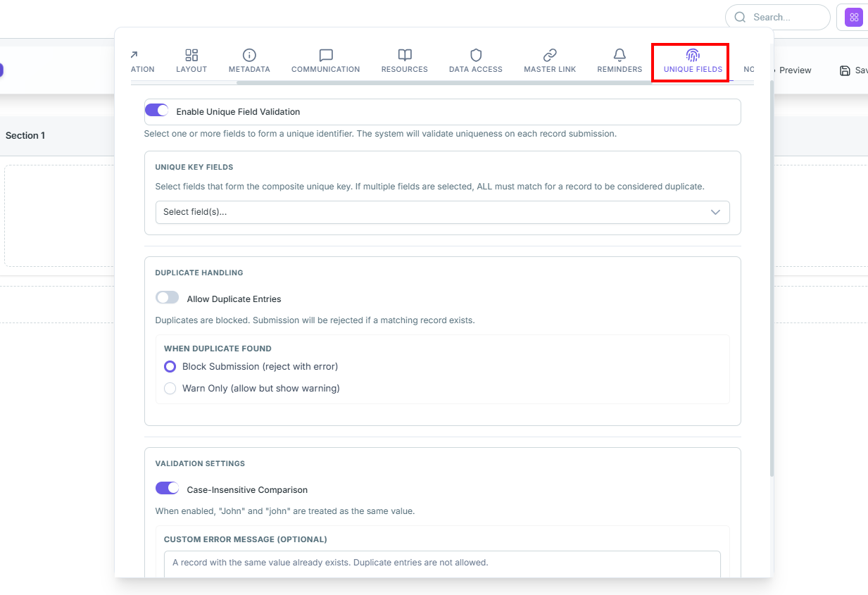Screen dimensions: 868x595
Task: Click the Metadata info icon
Action: tap(249, 55)
